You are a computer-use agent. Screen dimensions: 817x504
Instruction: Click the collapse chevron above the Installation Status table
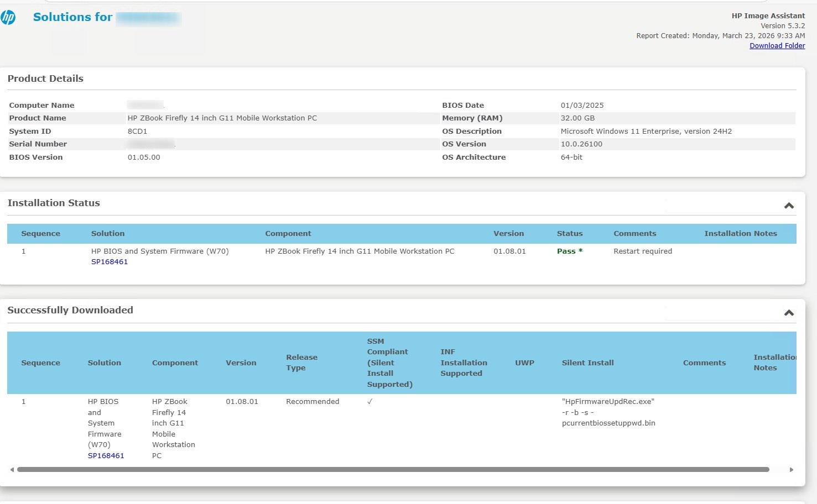click(x=788, y=205)
